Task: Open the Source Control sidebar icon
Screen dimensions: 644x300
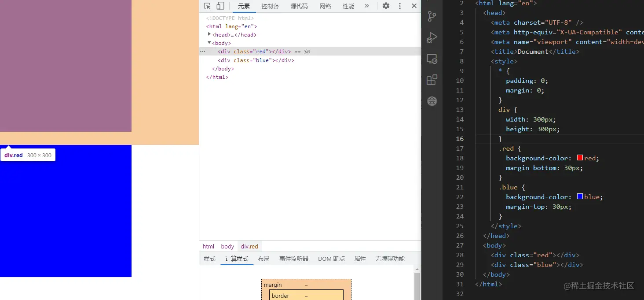Action: click(432, 16)
